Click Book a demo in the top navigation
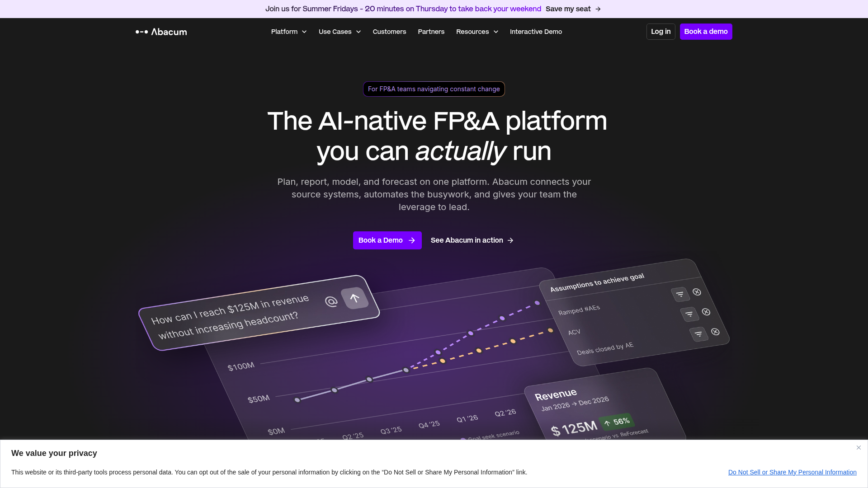The height and width of the screenshot is (488, 868). point(706,32)
